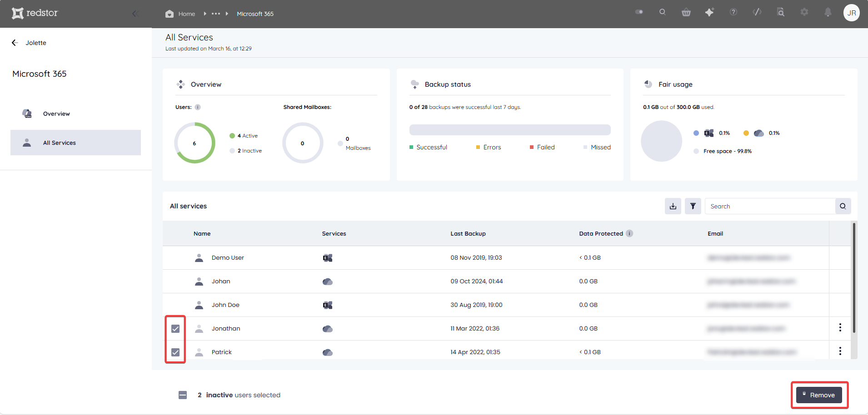Click the OneDrive icon in Fair usage legend
The height and width of the screenshot is (415, 868).
759,133
